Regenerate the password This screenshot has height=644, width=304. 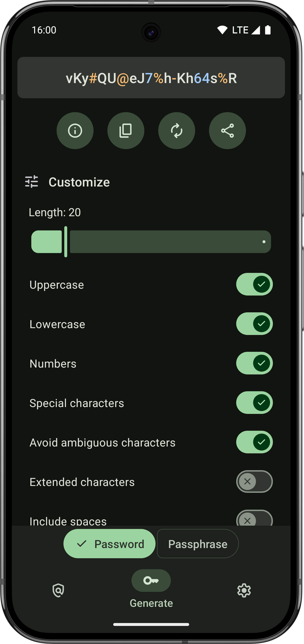[x=176, y=130]
